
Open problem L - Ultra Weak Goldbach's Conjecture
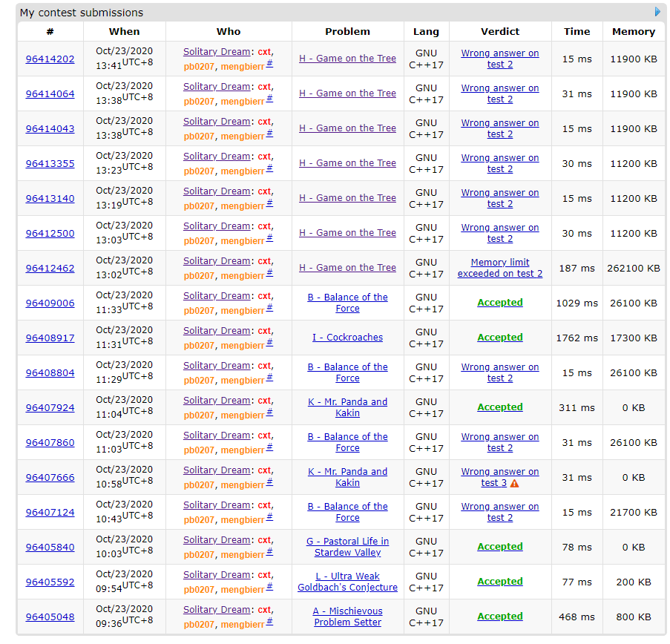(x=347, y=582)
